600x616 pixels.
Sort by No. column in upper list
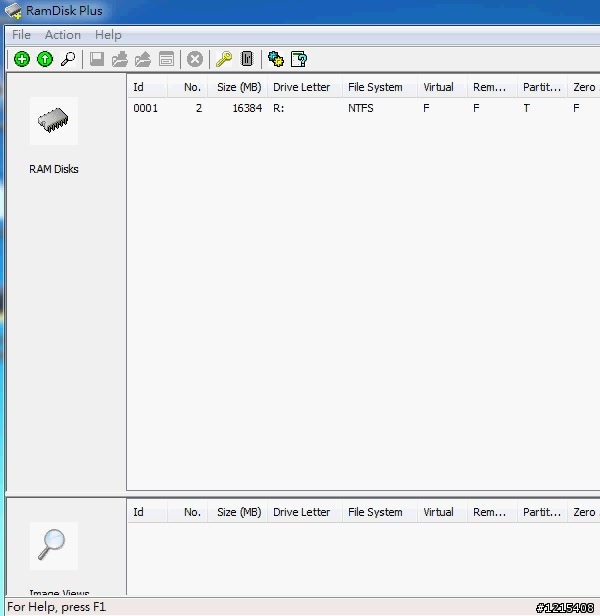187,87
